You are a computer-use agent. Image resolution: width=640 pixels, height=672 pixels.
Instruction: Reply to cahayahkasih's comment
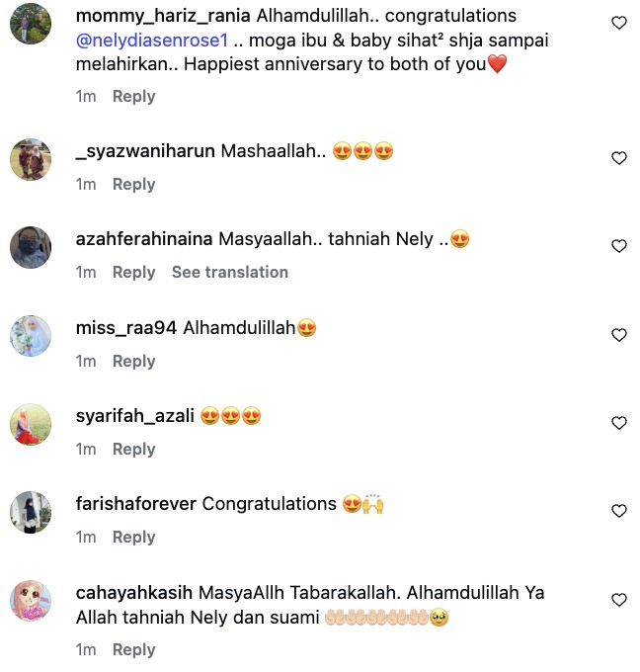(x=133, y=649)
